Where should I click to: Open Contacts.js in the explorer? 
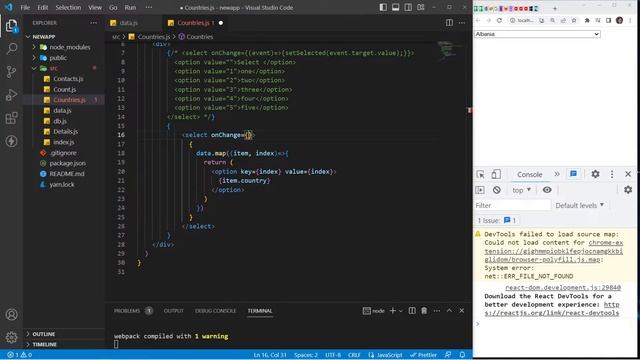click(x=68, y=79)
